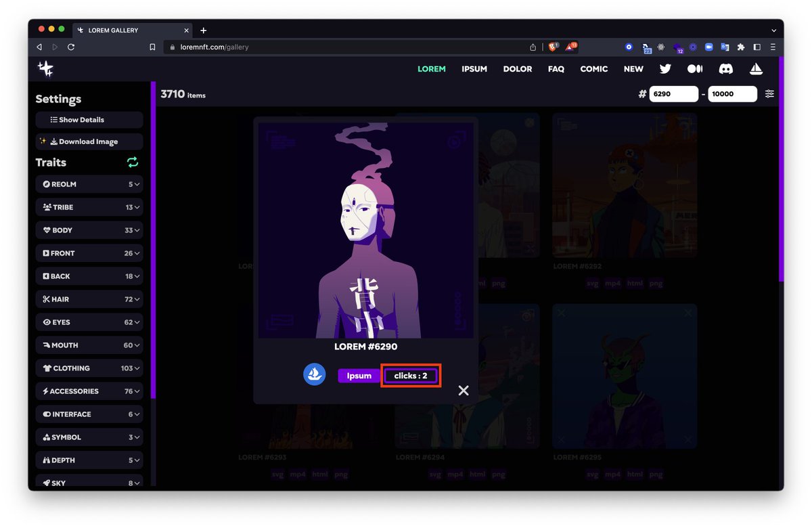Click the Google Translate extension icon
The width and height of the screenshot is (812, 528).
pyautogui.click(x=725, y=47)
